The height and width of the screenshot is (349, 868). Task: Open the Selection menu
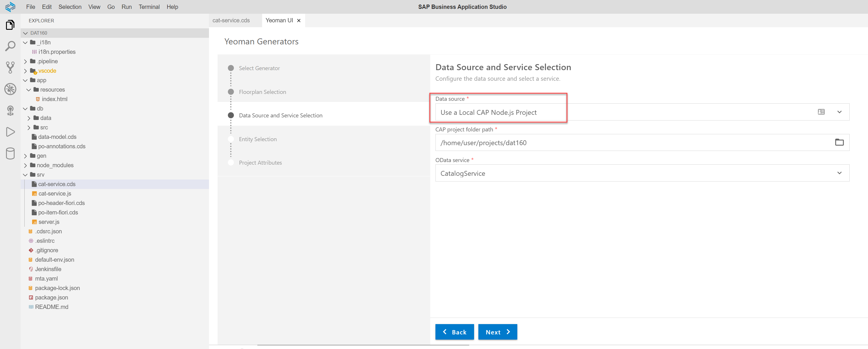(x=70, y=7)
